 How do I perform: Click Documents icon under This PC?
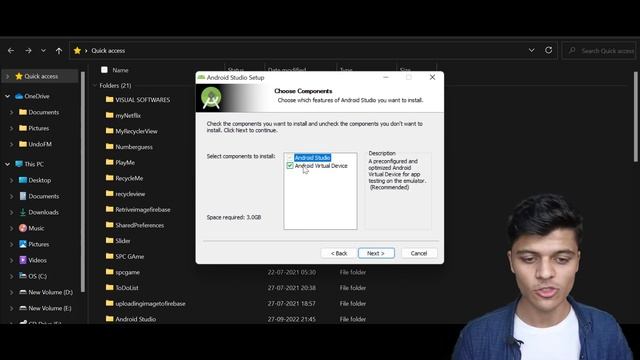pyautogui.click(x=23, y=196)
